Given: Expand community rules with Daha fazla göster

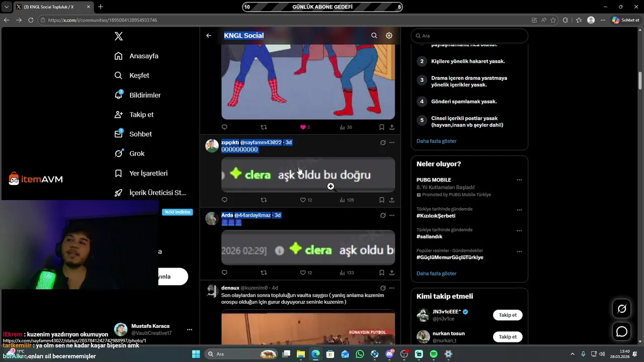Looking at the screenshot, I should (436, 141).
